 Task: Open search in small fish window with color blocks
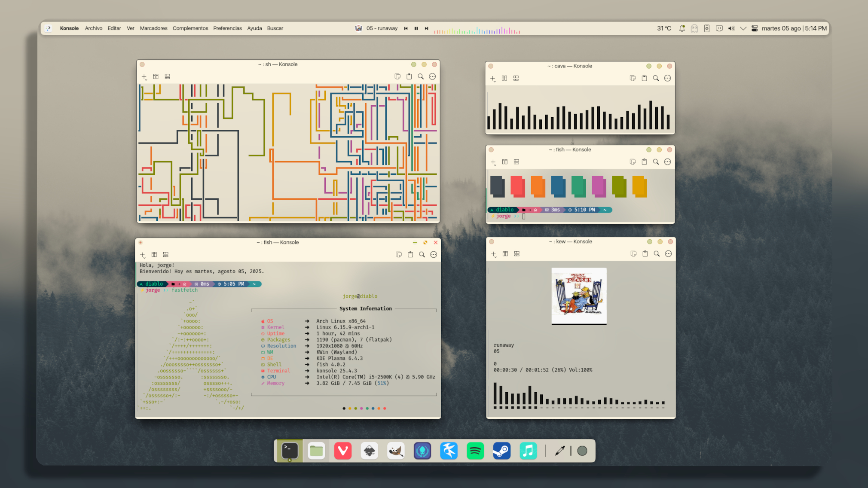tap(656, 162)
